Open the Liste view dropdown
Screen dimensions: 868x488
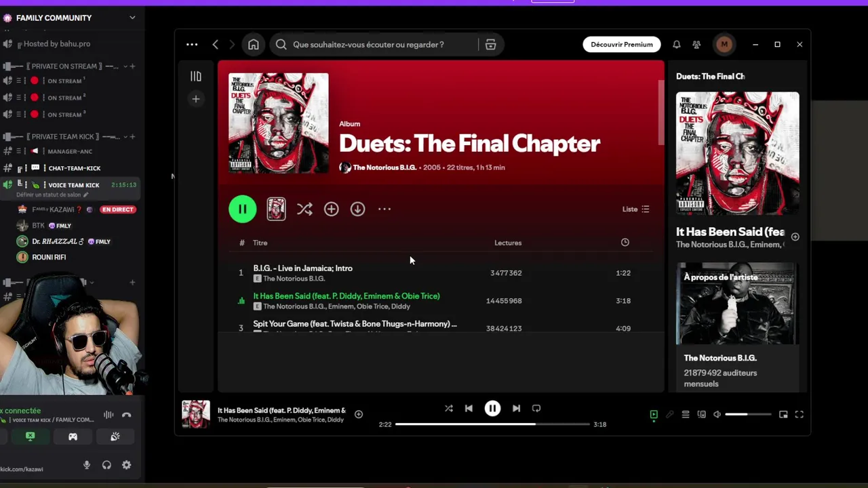pyautogui.click(x=635, y=209)
